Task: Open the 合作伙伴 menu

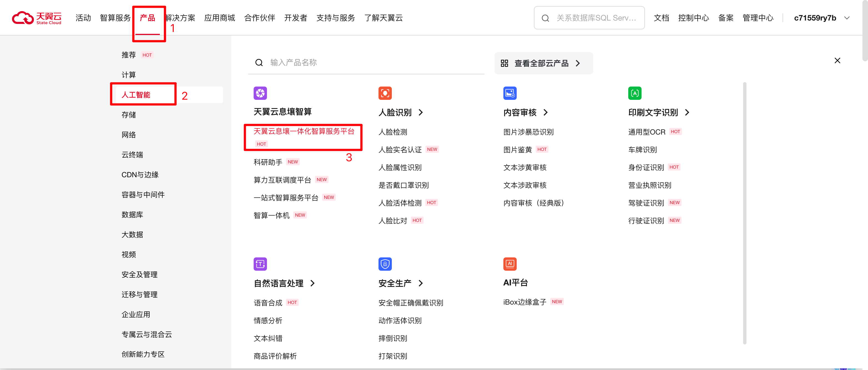Action: 259,18
